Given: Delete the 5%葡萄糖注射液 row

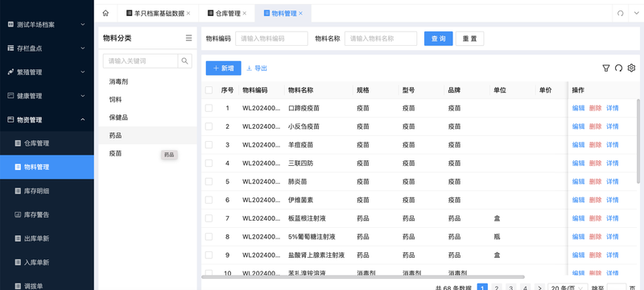Looking at the screenshot, I should point(595,237).
